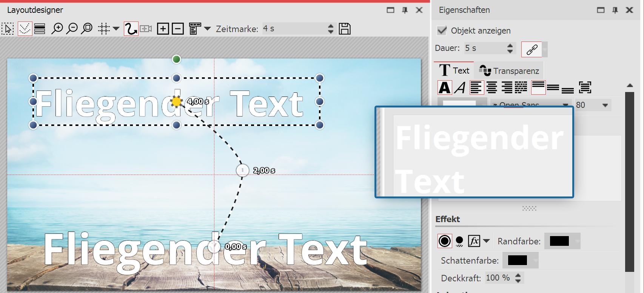Add a keyframe with the plus icon
Image resolution: width=644 pixels, height=293 pixels.
click(163, 29)
